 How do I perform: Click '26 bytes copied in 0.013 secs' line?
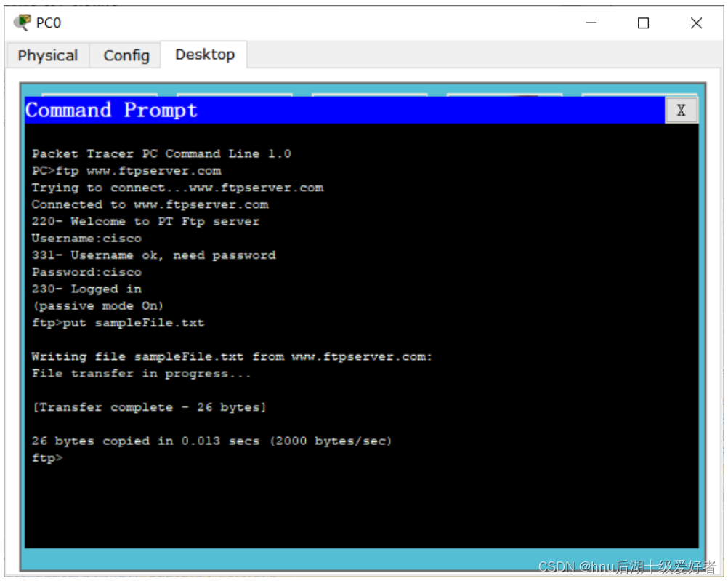pyautogui.click(x=211, y=441)
